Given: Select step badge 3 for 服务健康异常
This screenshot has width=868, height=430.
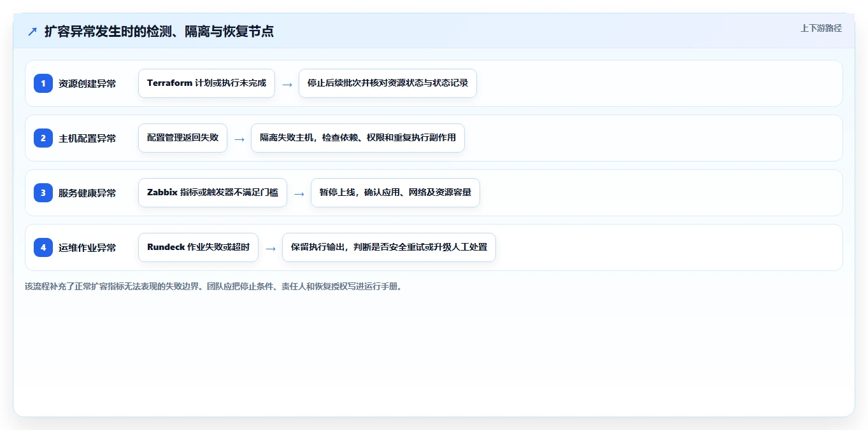Looking at the screenshot, I should [43, 193].
